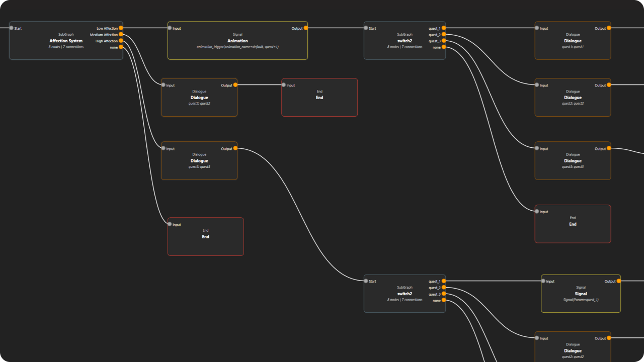Click the none port of Affection System
The height and width of the screenshot is (362, 644).
click(x=121, y=47)
